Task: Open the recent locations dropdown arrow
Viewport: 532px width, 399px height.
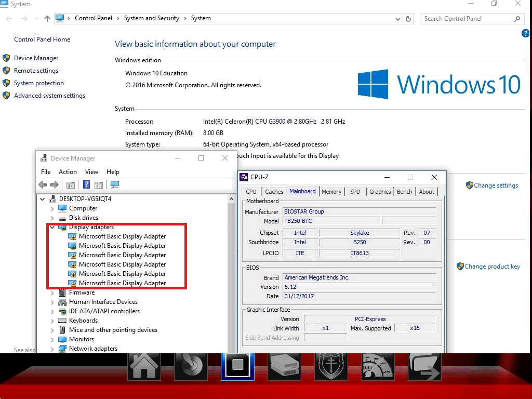Action: click(36, 19)
